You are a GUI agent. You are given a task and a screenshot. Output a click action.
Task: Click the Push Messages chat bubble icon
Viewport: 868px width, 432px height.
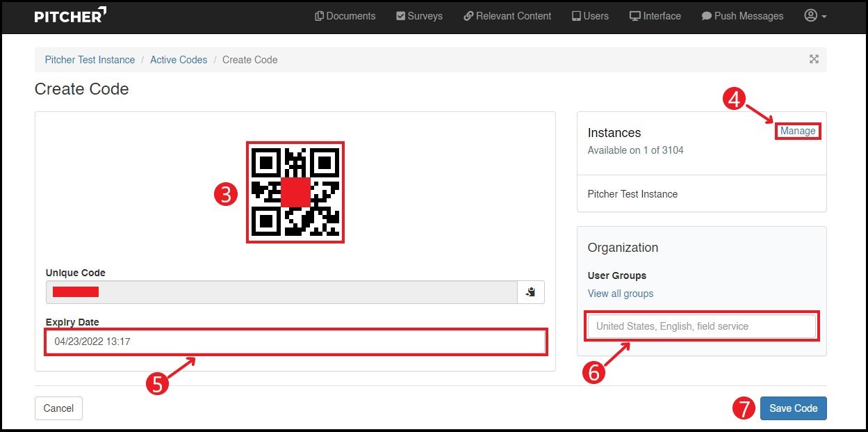click(x=707, y=15)
